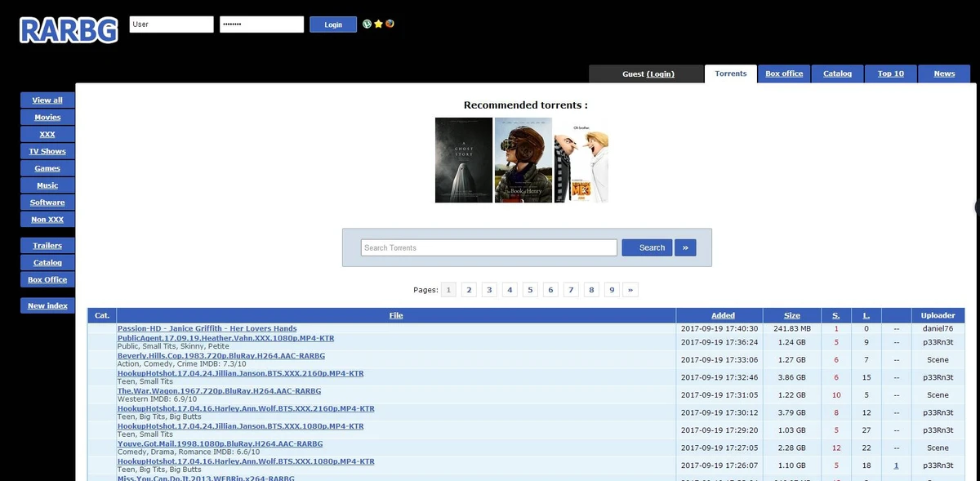This screenshot has width=980, height=481.
Task: Sort the table by the Size column
Action: click(x=792, y=315)
